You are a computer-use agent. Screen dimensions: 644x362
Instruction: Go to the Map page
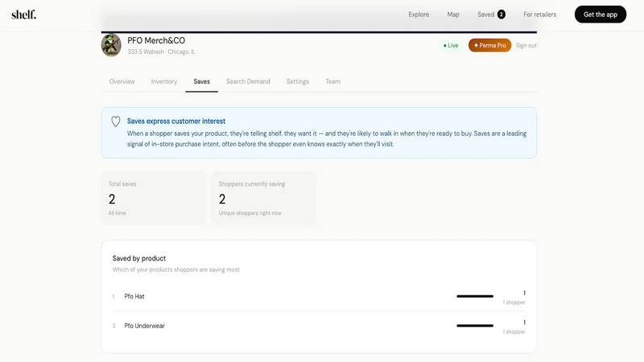pyautogui.click(x=453, y=14)
